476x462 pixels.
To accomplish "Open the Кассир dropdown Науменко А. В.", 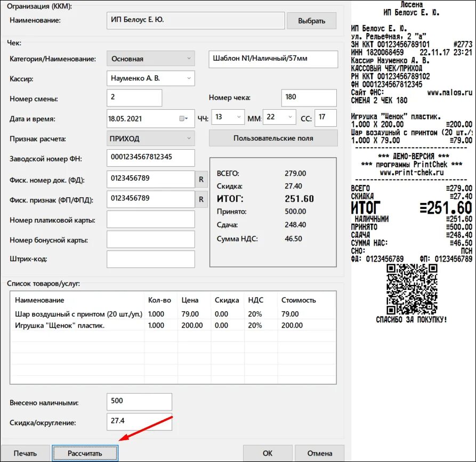I will [x=150, y=78].
